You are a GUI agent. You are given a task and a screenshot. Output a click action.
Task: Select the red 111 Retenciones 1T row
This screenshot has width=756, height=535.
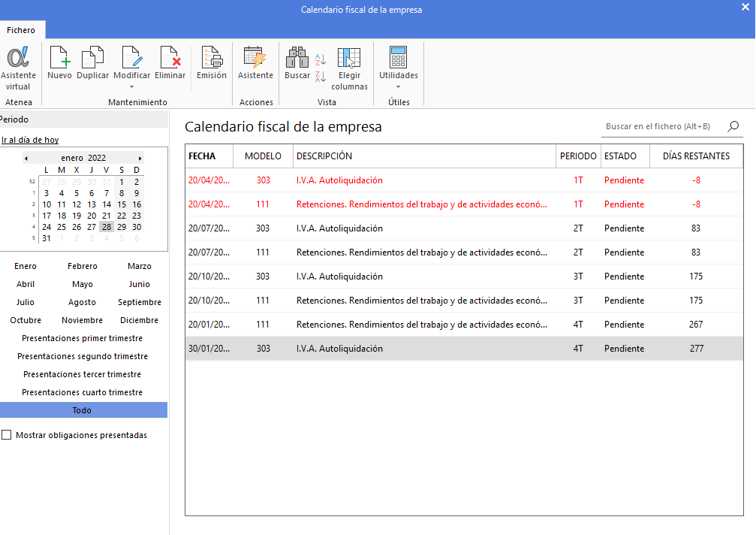pos(464,204)
